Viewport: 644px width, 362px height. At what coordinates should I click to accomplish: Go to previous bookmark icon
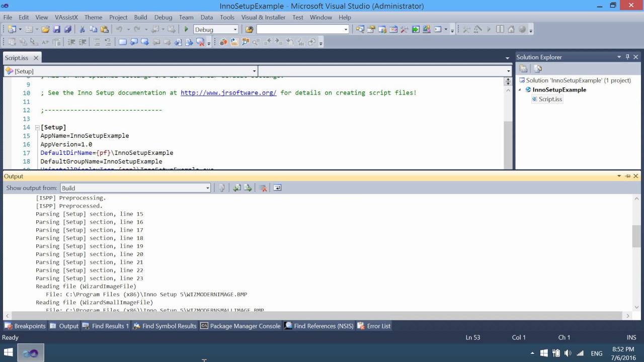tap(133, 42)
